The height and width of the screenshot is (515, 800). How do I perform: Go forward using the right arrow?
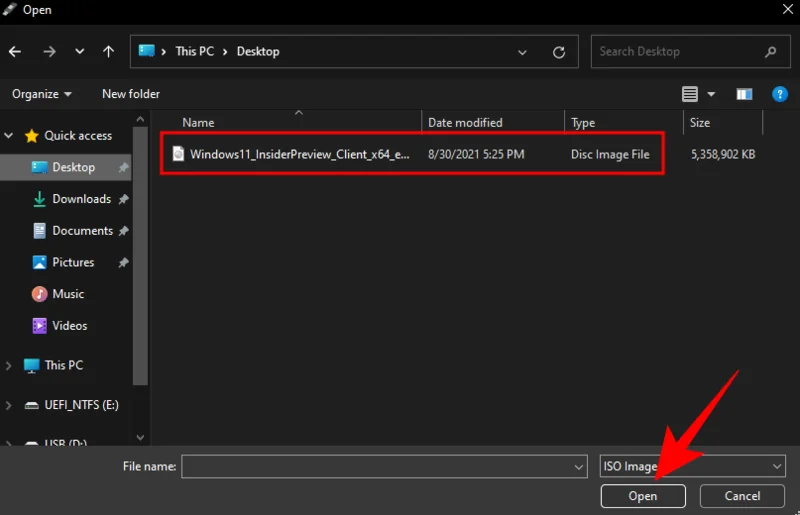[x=49, y=52]
